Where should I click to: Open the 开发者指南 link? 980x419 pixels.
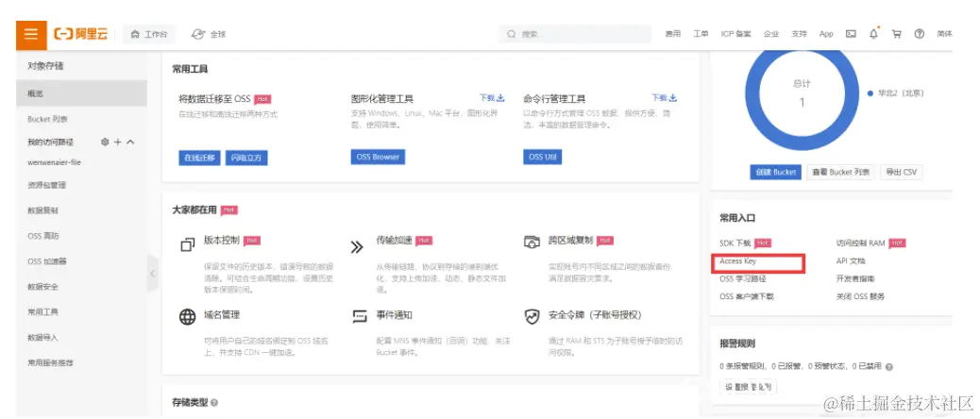[855, 278]
